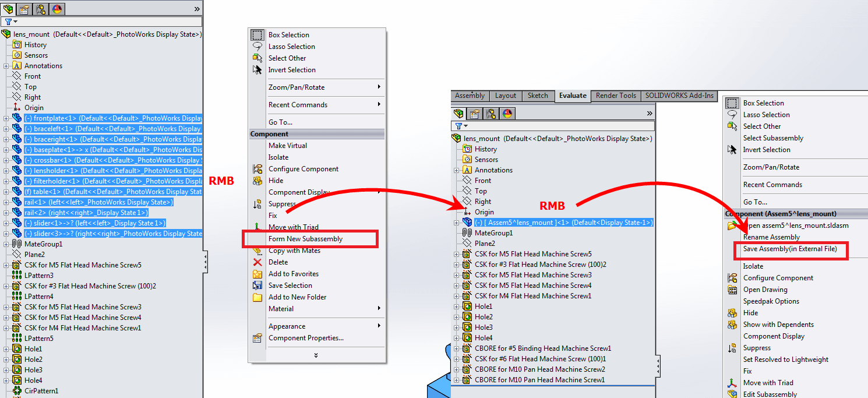Screen dimensions: 868x398
Task: Click the Hide glasses icon in the menu
Action: point(257,181)
